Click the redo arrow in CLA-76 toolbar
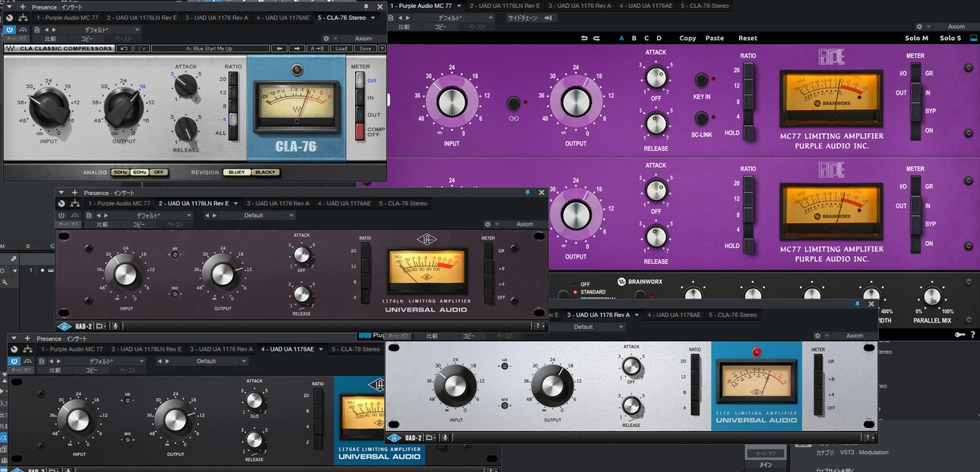This screenshot has width=980, height=472. pos(142,48)
